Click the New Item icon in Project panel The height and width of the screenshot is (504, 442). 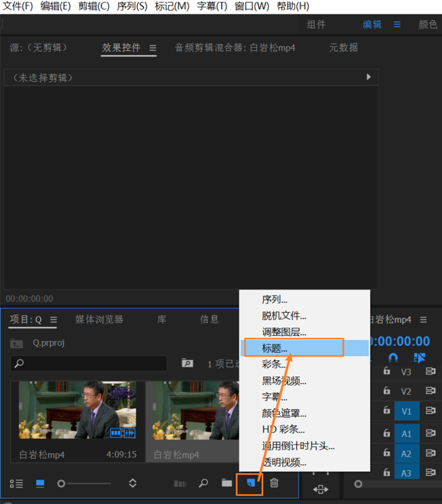tap(250, 483)
